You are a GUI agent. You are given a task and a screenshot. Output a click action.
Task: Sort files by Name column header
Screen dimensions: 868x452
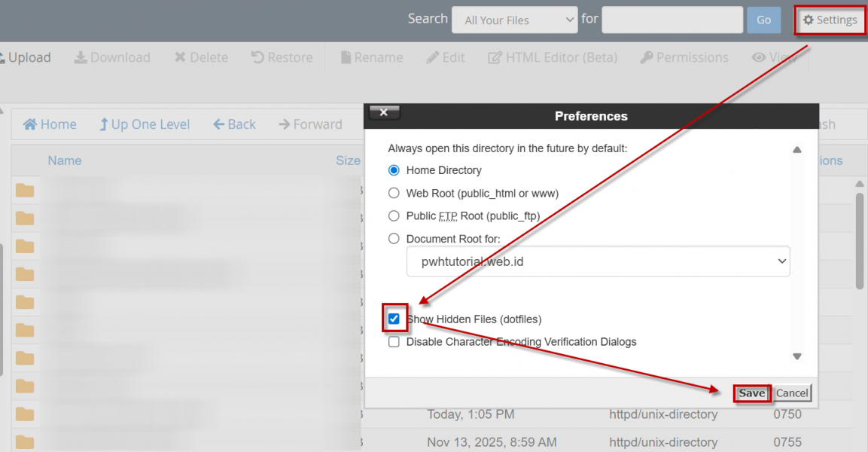(64, 160)
